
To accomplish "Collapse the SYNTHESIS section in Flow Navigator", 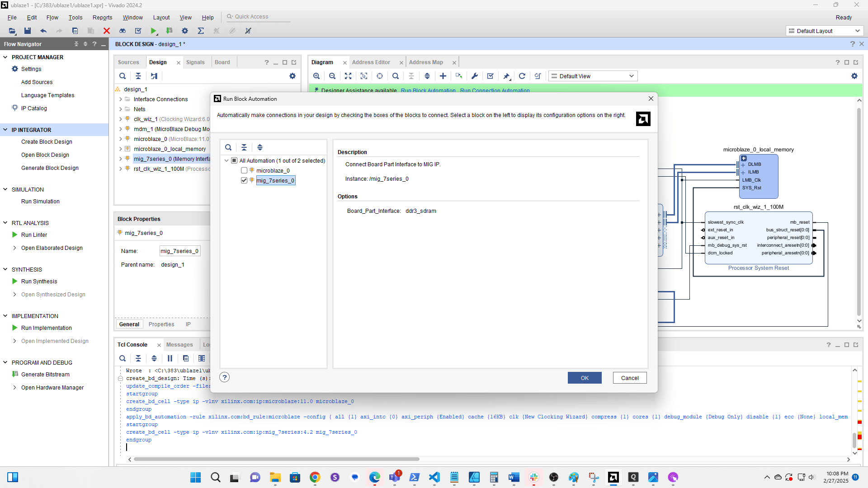I will pos(5,269).
